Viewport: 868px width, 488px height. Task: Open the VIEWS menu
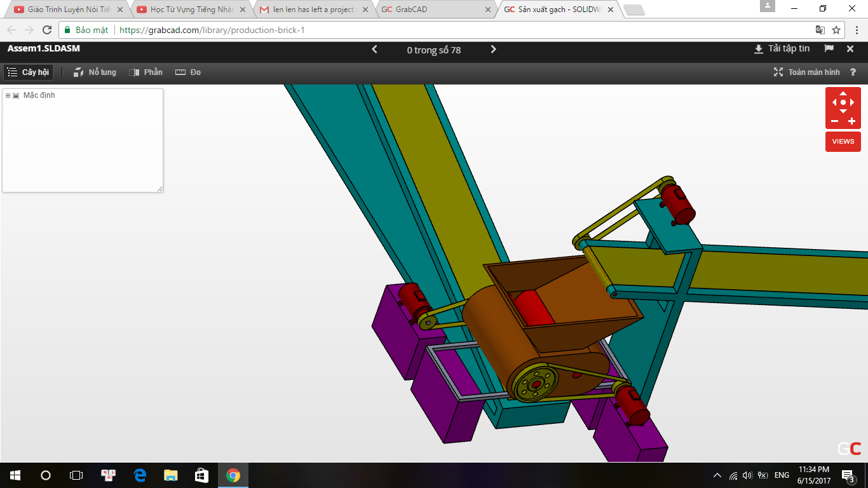(x=843, y=141)
